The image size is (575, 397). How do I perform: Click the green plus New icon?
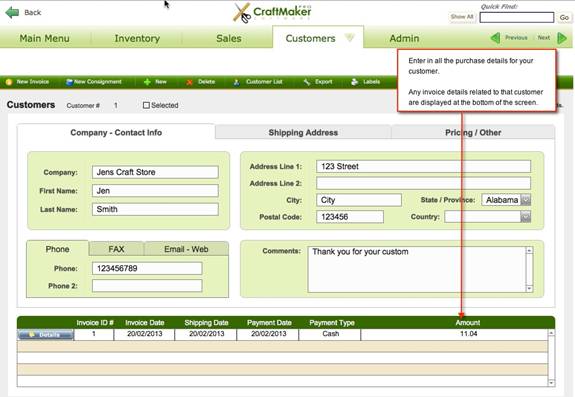(147, 82)
